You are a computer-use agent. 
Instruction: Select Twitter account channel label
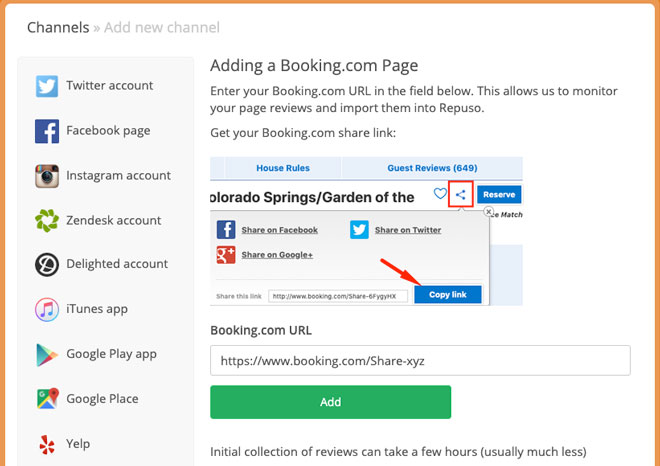pos(109,85)
